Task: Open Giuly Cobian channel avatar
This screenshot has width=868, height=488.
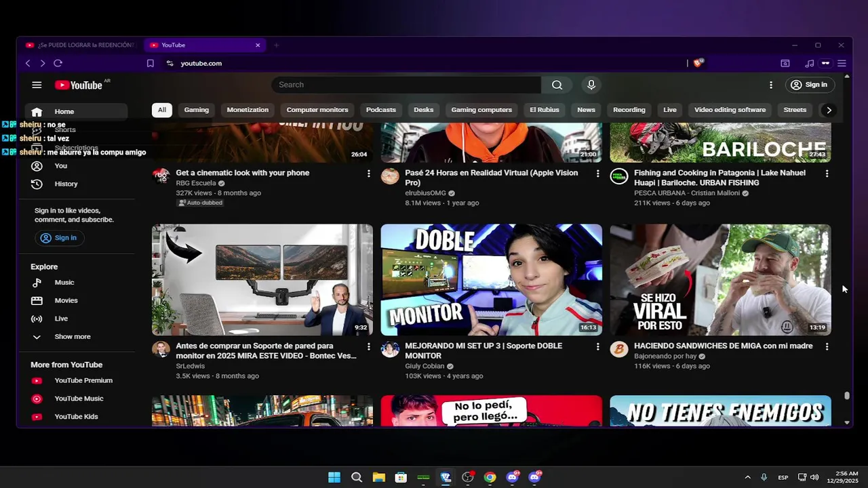Action: tap(390, 349)
